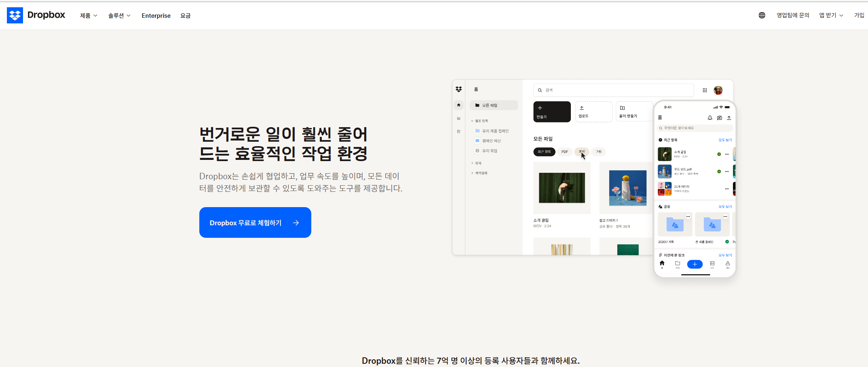868x367 pixels.
Task: Click 모두 보기 next to 최근 항목
Action: point(725,140)
